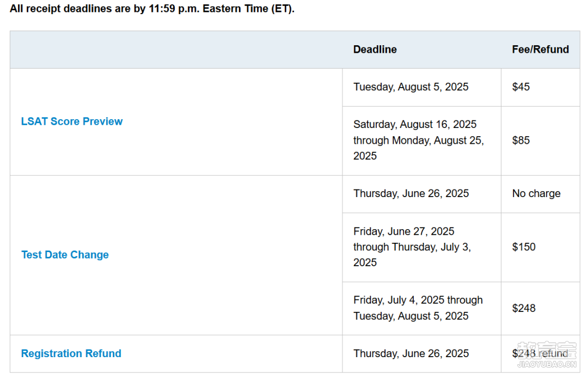Click the JIAOYUBAO.CN watermark logo

pyautogui.click(x=547, y=355)
